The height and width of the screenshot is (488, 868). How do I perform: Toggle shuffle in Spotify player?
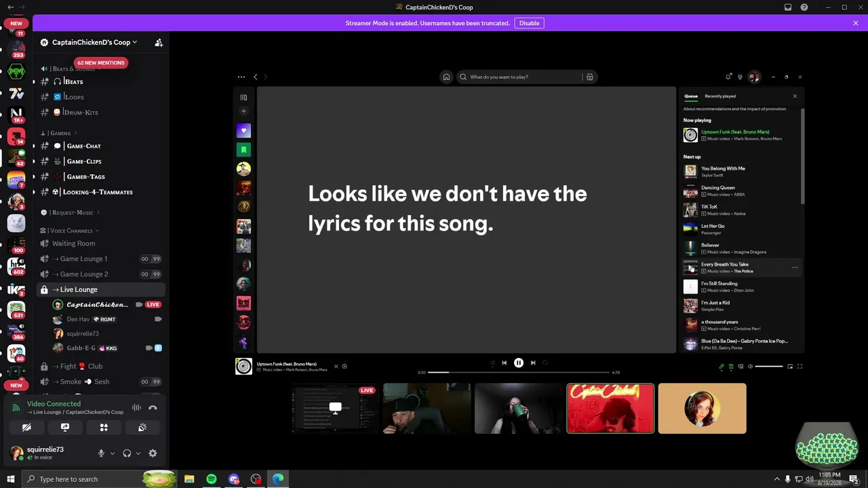pos(492,363)
